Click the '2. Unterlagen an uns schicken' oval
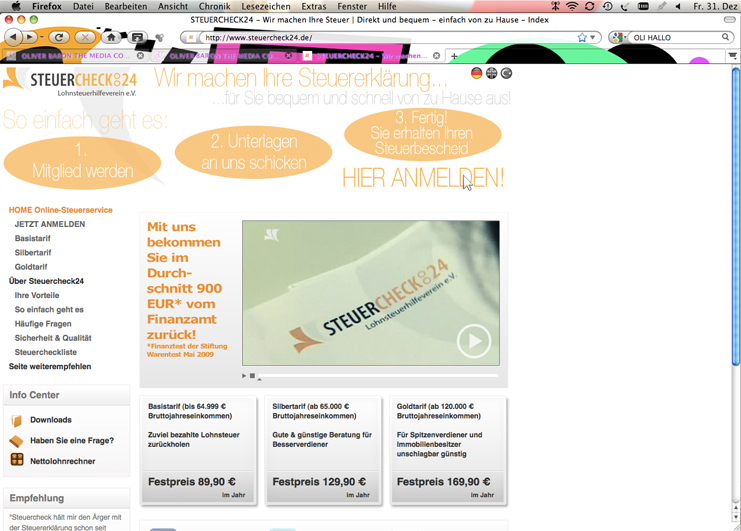The width and height of the screenshot is (741, 531). coord(253,152)
